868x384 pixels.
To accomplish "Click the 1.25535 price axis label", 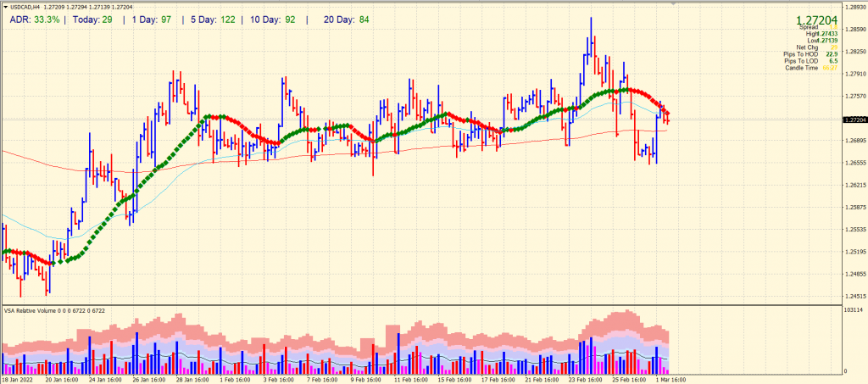I will tap(856, 229).
